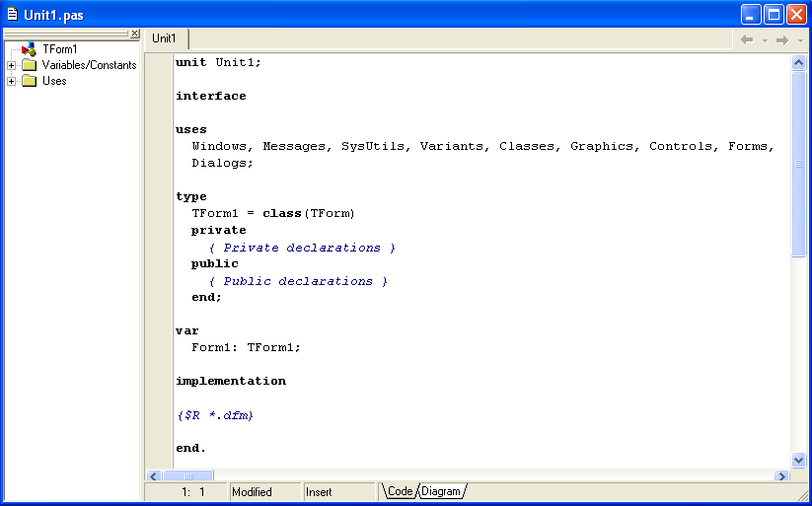Click the 'public' keyword
This screenshot has height=506, width=812.
tap(215, 263)
